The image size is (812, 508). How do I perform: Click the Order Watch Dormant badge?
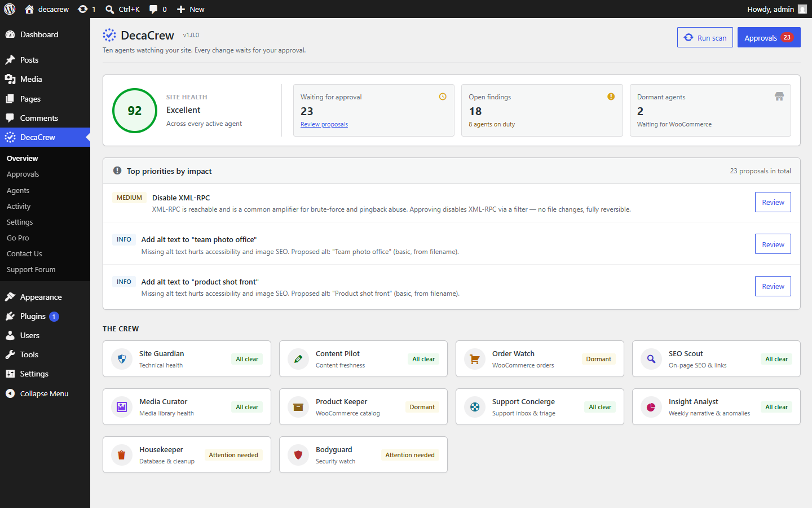[598, 359]
